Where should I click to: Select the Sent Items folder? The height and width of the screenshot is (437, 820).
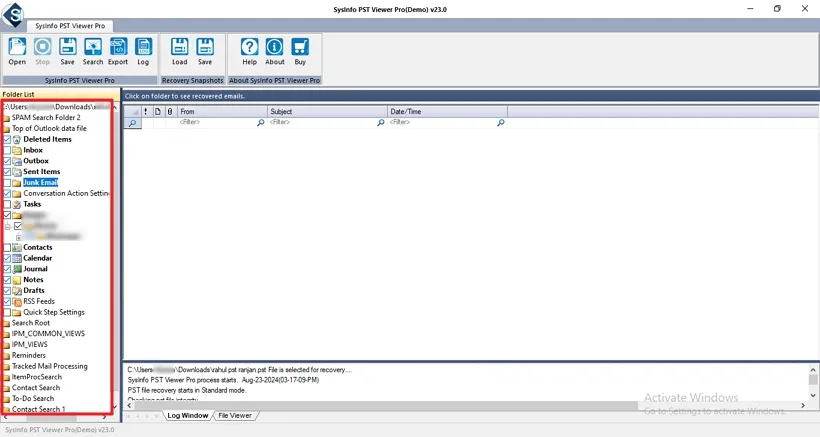(x=41, y=171)
